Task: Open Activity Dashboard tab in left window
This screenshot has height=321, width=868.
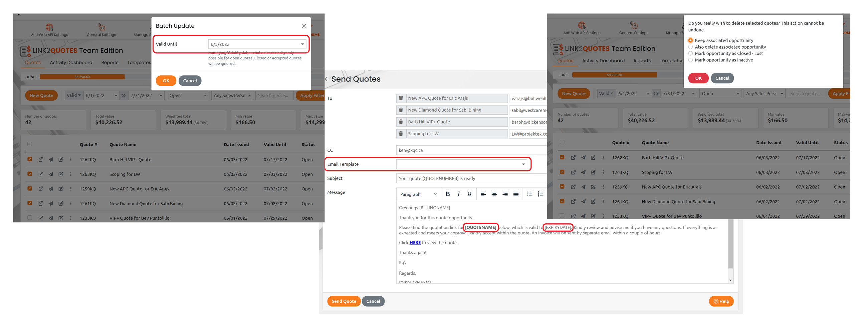Action: [71, 63]
